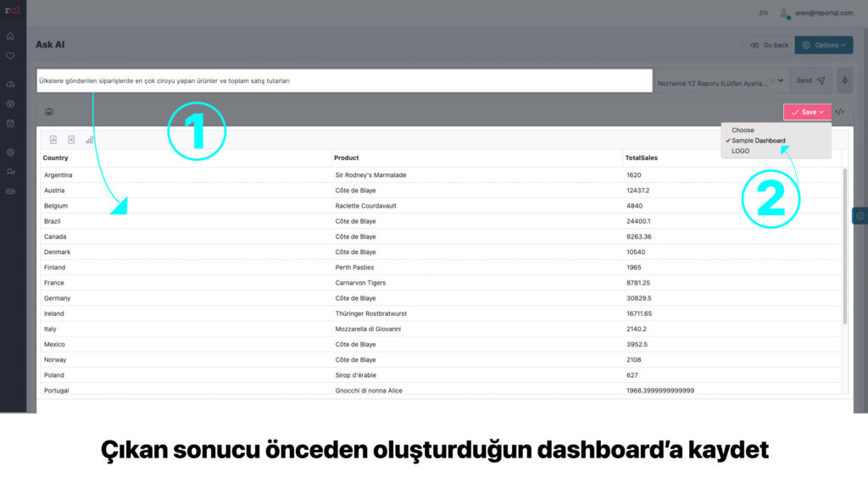868x488 pixels.
Task: Click the results table vertical scrollbar
Action: tap(844, 246)
